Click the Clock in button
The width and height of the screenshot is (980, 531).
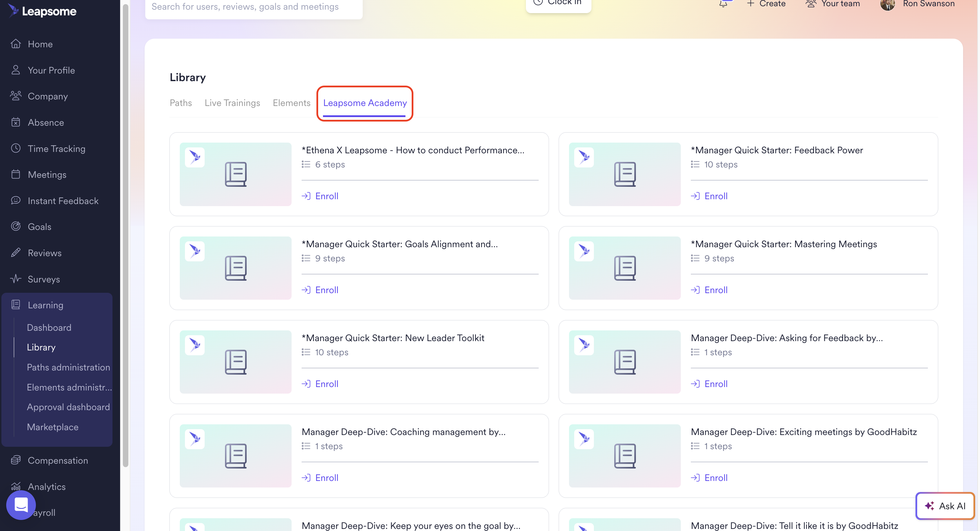tap(558, 4)
